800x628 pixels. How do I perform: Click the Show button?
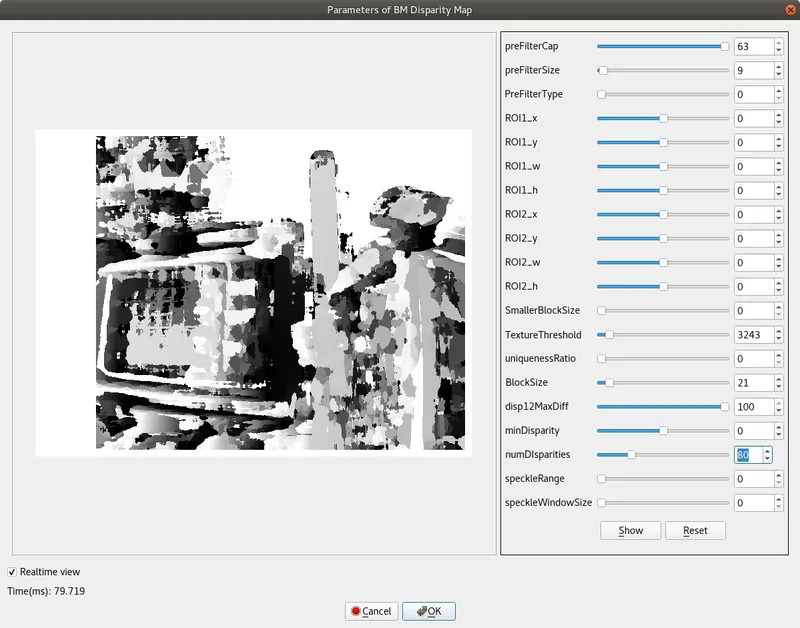[631, 531]
